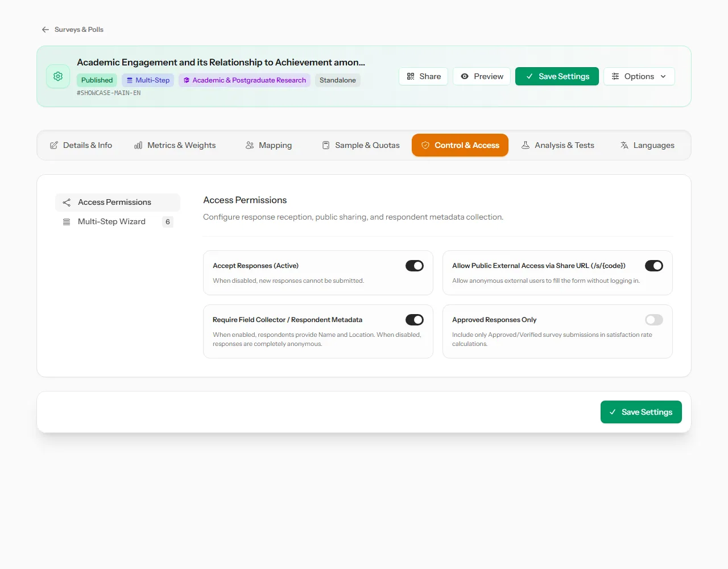Open the Mapping tab

268,145
